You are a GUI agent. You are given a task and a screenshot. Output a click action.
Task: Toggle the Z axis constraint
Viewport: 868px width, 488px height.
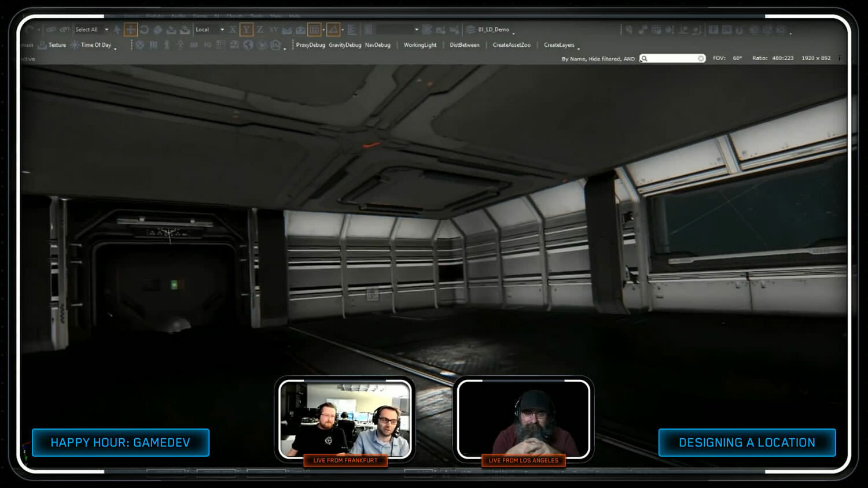[x=260, y=29]
